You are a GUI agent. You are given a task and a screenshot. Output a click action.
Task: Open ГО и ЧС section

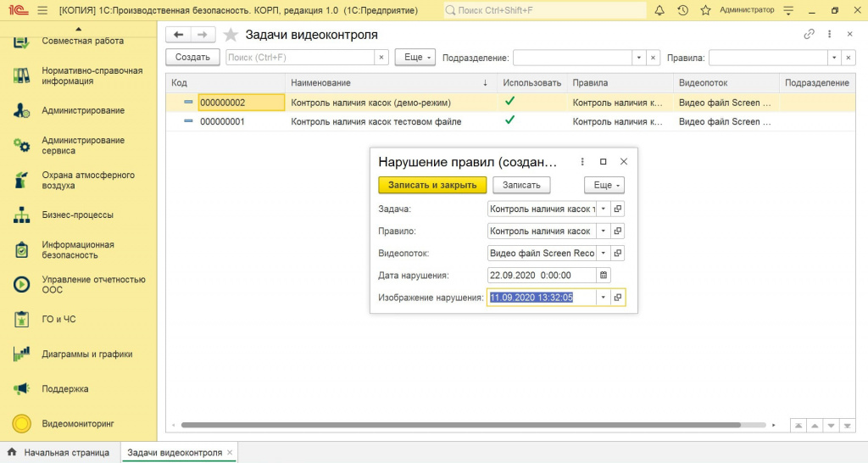pyautogui.click(x=77, y=320)
